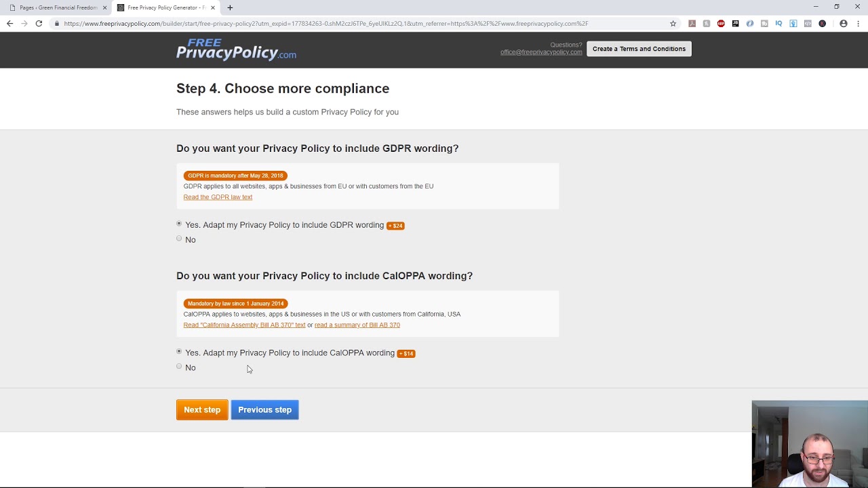Screen dimensions: 868x488
Task: Click the +$24 GDPR price badge
Action: pos(395,226)
